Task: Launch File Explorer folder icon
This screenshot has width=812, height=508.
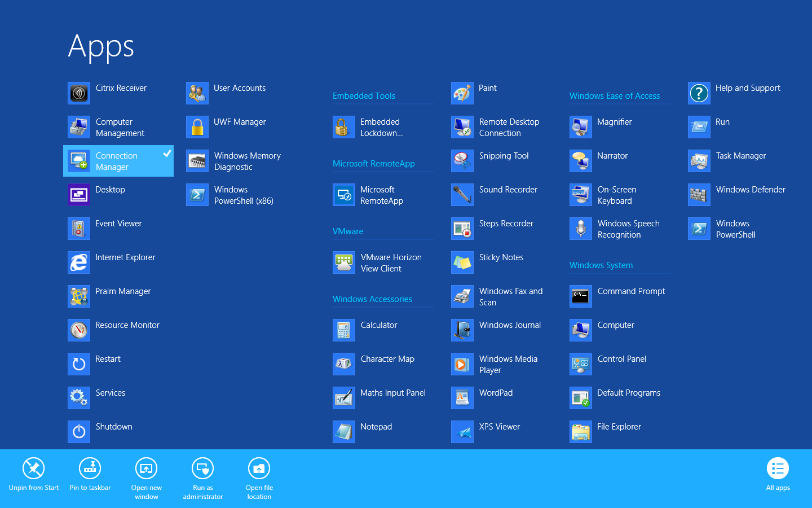Action: point(581,432)
